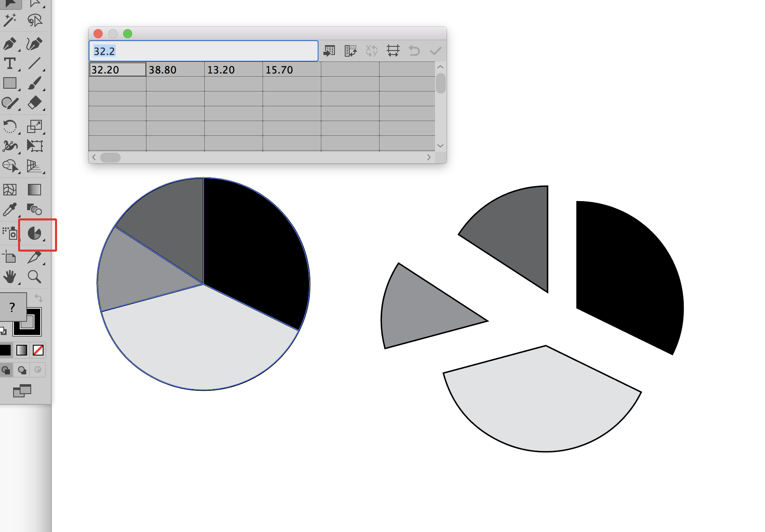
Task: Click the horizontal scrollbar left arrow
Action: point(94,157)
